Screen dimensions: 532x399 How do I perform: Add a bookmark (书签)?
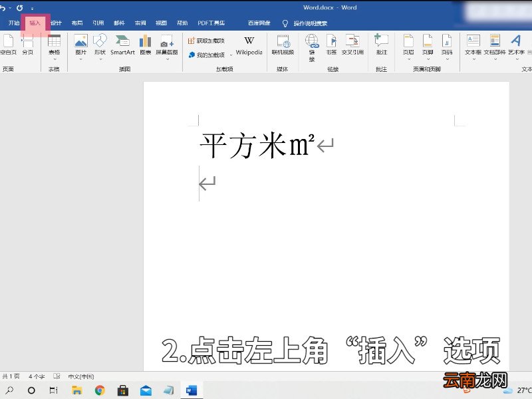tap(331, 45)
